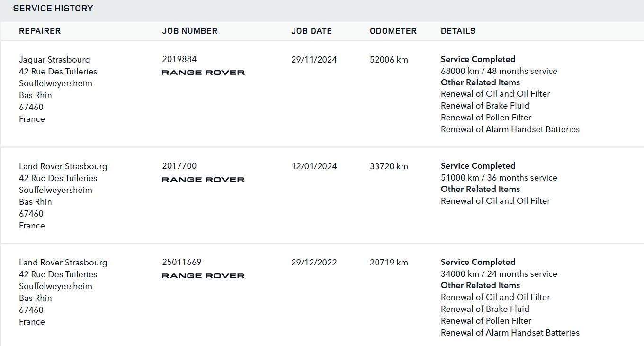The width and height of the screenshot is (644, 346).
Task: Select the Details column header
Action: coord(458,31)
